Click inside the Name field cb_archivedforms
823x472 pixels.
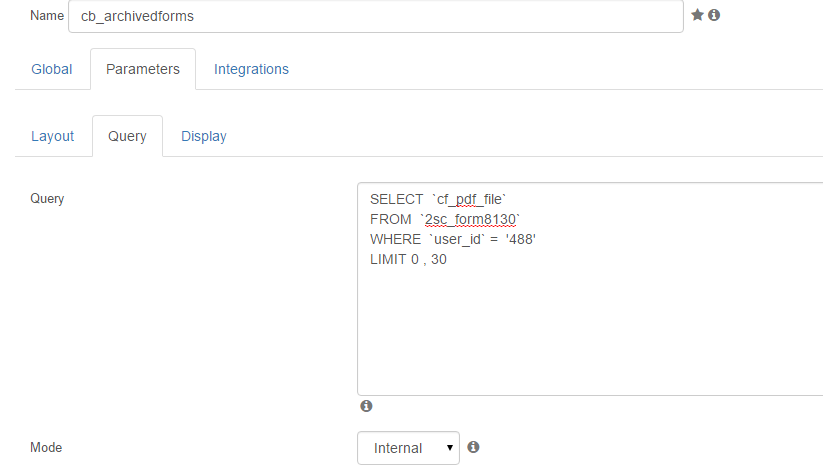click(376, 16)
